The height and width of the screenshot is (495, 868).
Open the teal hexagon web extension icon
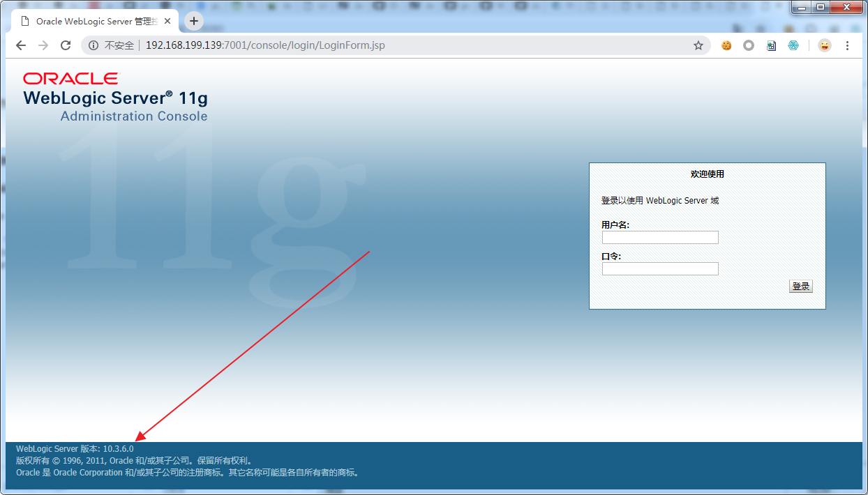click(x=793, y=45)
